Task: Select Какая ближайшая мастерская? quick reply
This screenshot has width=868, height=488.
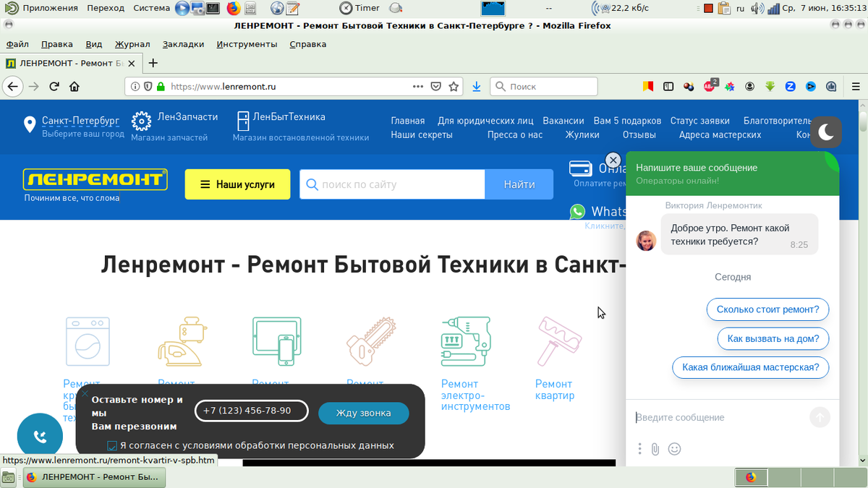Action: [751, 367]
